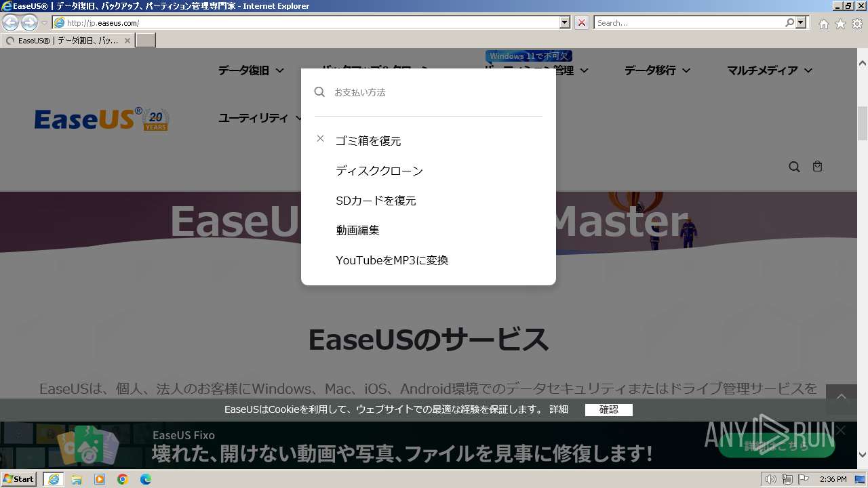
Task: Open the media player taskbar icon
Action: point(100,479)
